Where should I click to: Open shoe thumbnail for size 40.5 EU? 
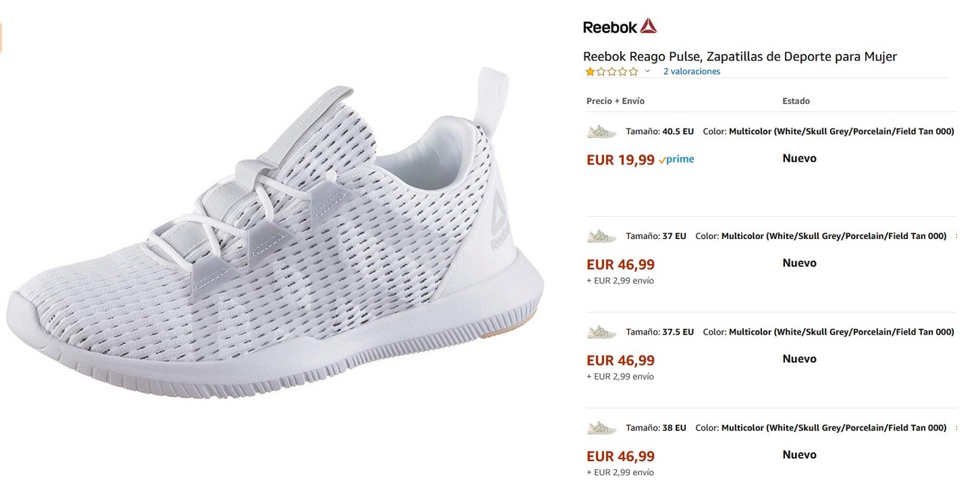[x=601, y=131]
